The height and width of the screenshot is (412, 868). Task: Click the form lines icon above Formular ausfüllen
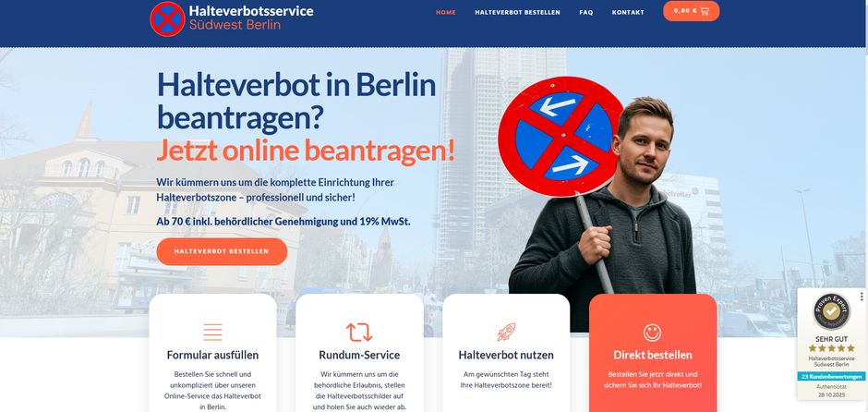coord(212,333)
